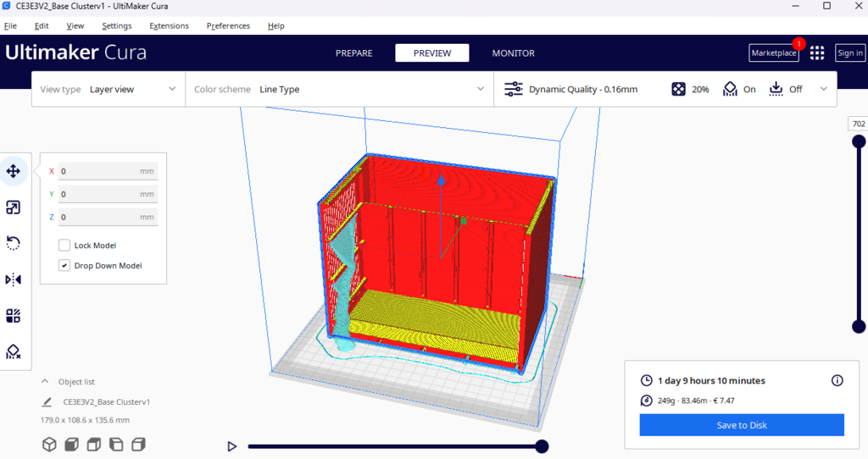Switch to the Prepare stage

(353, 53)
